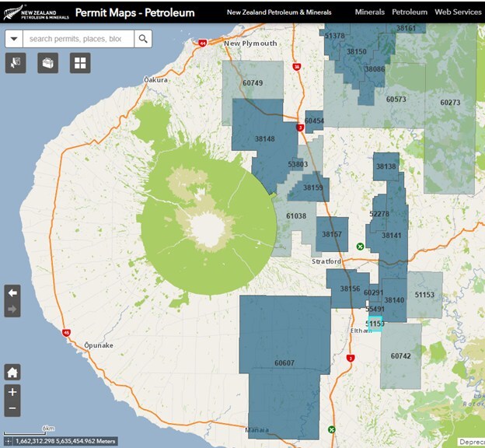Open the Minerals menu
Screen dimensions: 485x448
[x=369, y=12]
